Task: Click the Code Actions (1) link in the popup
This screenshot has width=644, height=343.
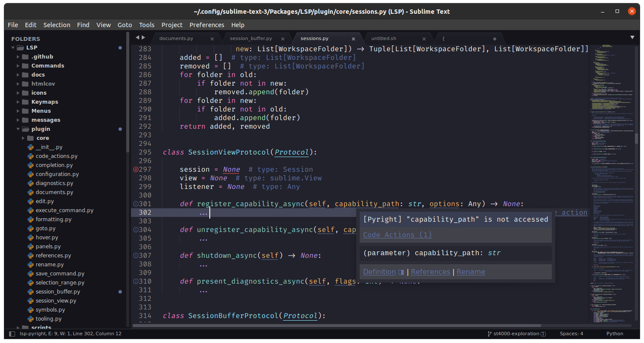Action: (397, 235)
